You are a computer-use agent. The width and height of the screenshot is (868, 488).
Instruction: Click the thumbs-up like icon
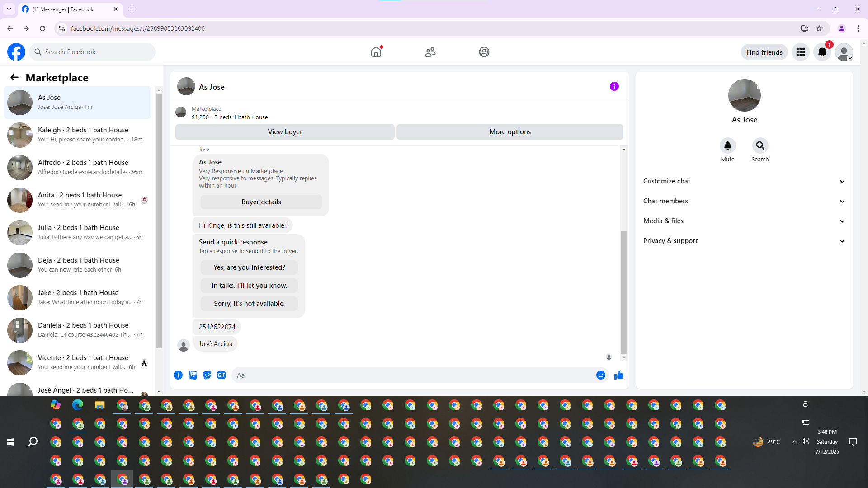618,375
